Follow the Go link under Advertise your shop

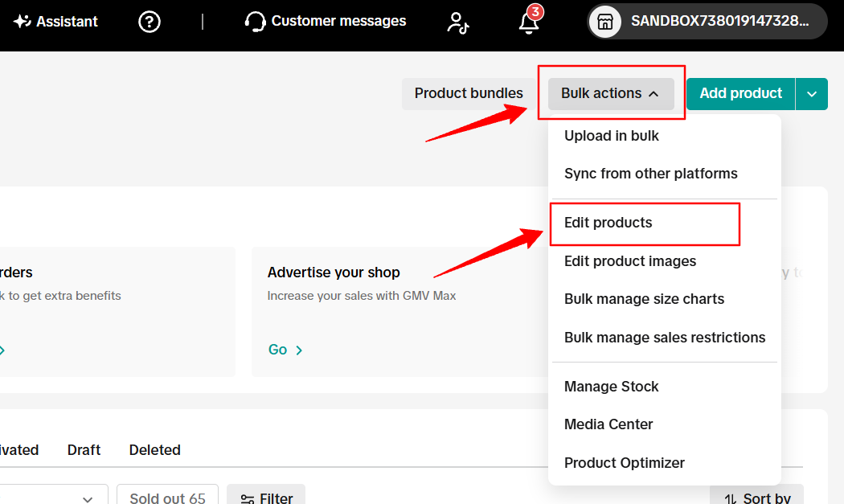click(x=278, y=350)
